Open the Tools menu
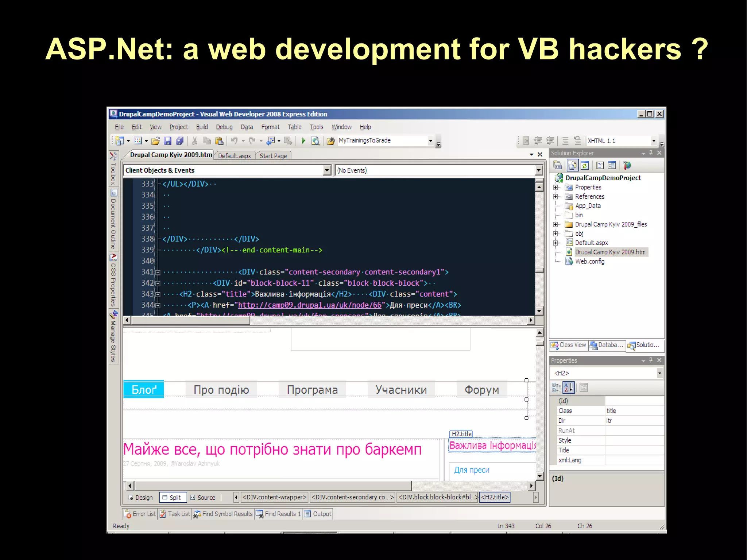This screenshot has height=560, width=747. pyautogui.click(x=317, y=127)
